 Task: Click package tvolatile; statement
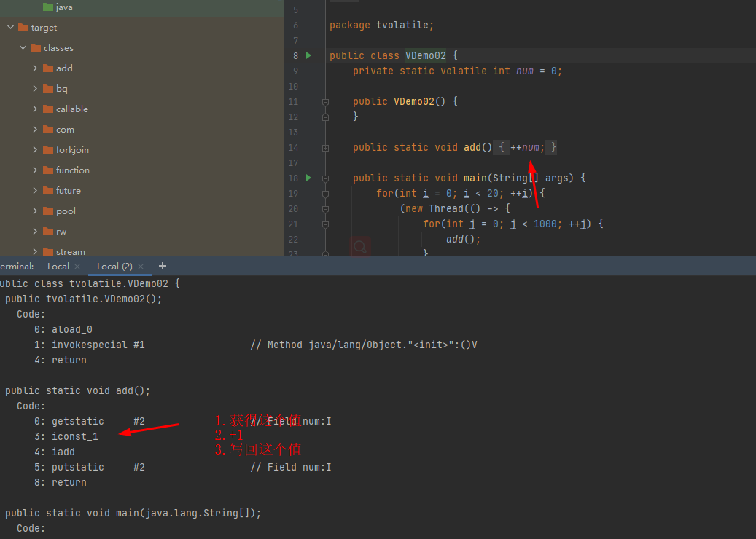tap(381, 25)
